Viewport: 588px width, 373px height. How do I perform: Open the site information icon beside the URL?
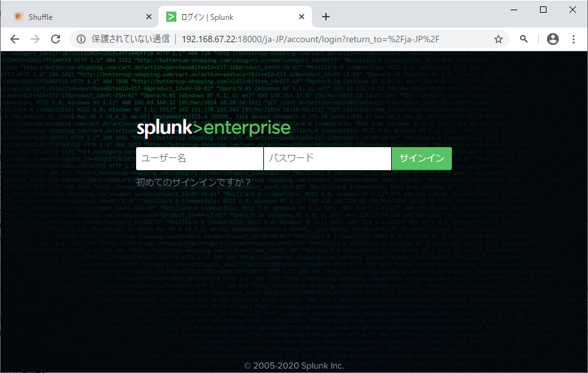point(81,39)
